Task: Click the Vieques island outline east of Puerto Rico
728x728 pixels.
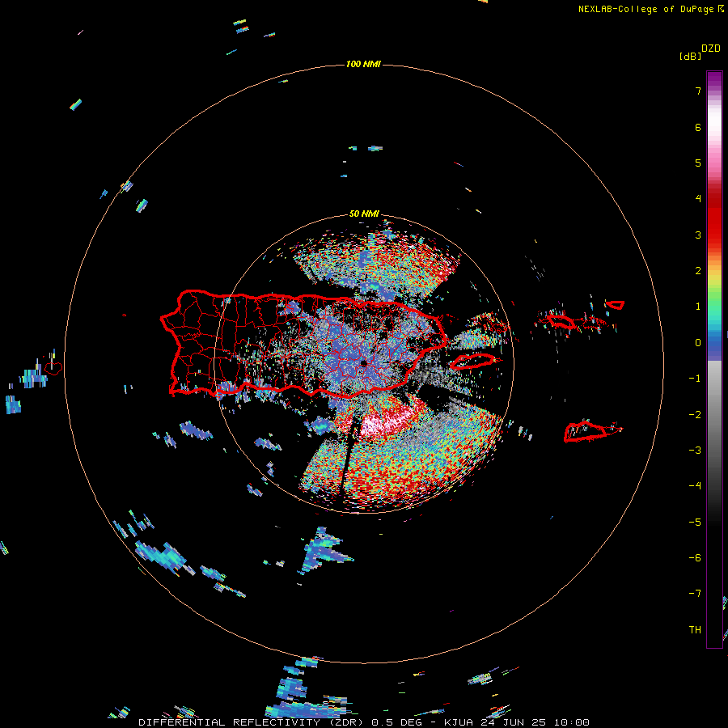Action: [x=473, y=361]
